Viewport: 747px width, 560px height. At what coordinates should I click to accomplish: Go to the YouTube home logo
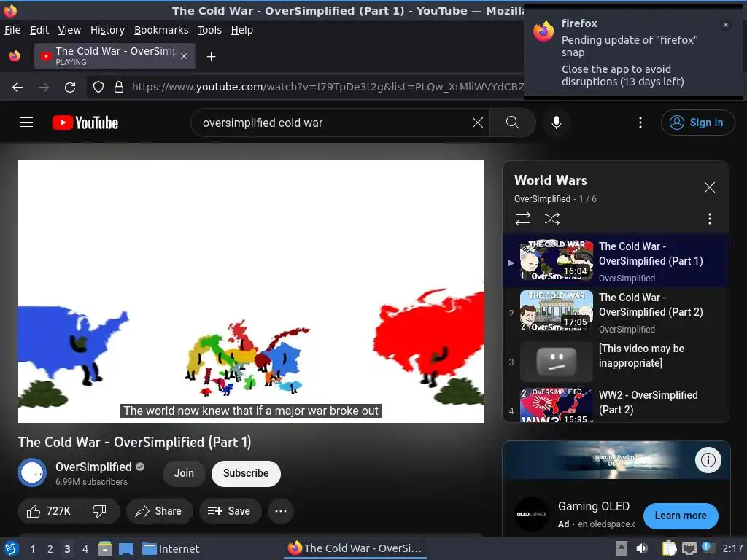[x=85, y=122]
